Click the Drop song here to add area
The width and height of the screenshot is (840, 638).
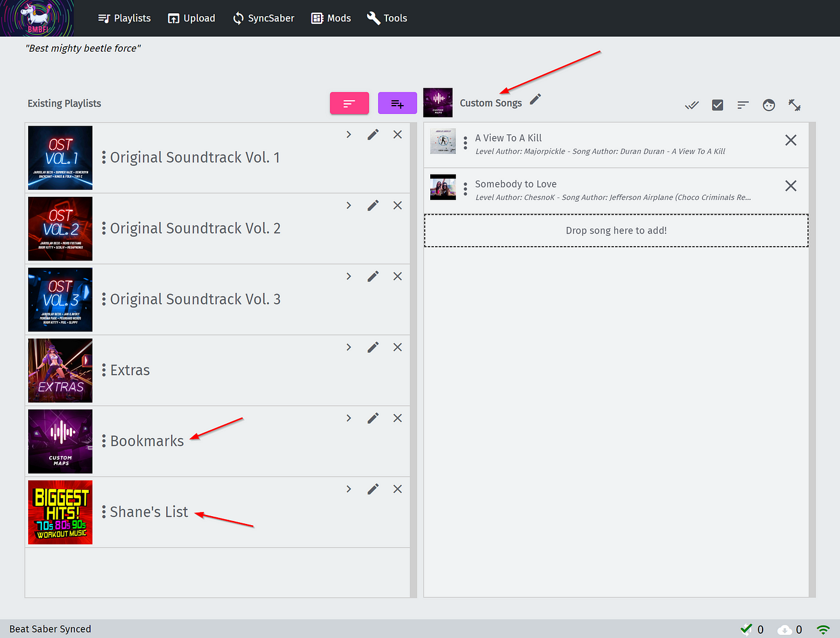pyautogui.click(x=616, y=230)
